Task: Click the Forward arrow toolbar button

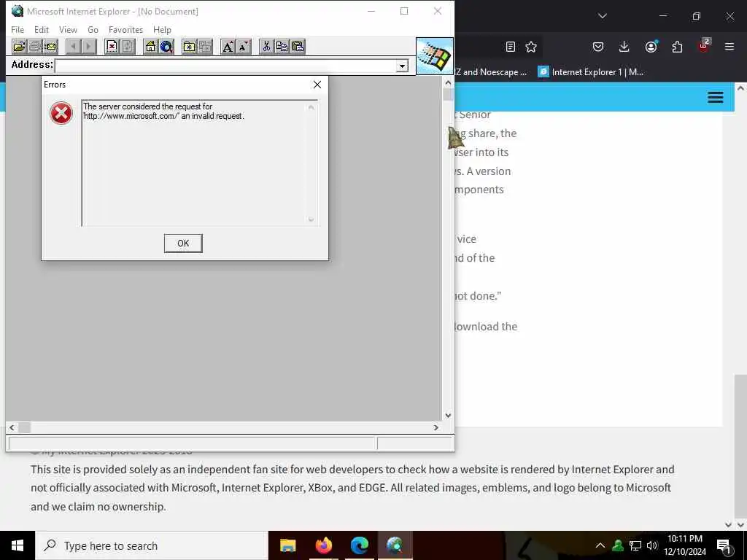Action: tap(88, 47)
